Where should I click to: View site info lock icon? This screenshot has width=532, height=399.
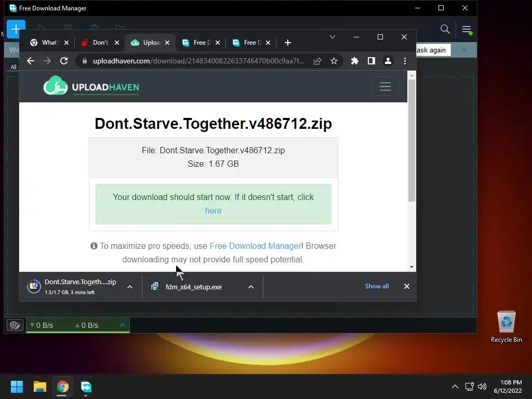tap(85, 61)
